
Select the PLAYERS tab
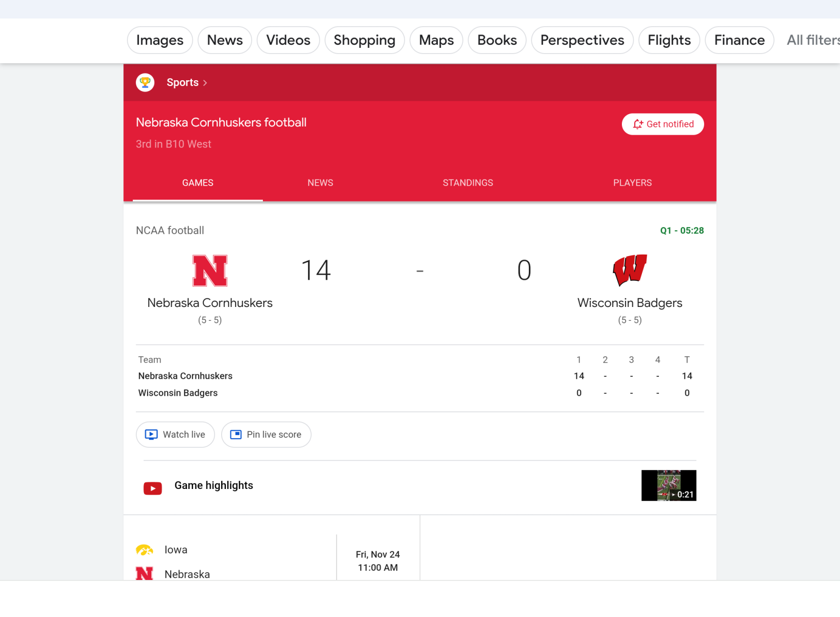point(632,183)
